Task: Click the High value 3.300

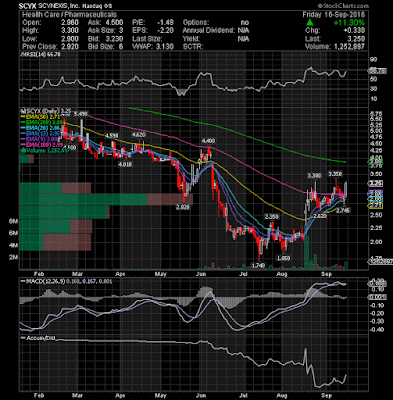Action: pos(70,31)
